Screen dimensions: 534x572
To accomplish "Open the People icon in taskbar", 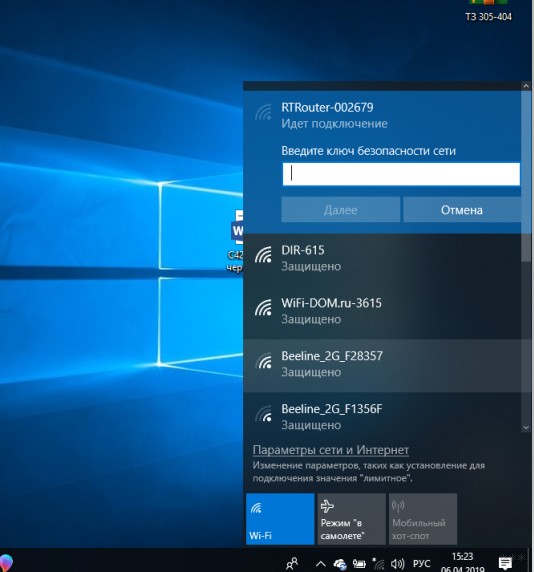I will 292,564.
